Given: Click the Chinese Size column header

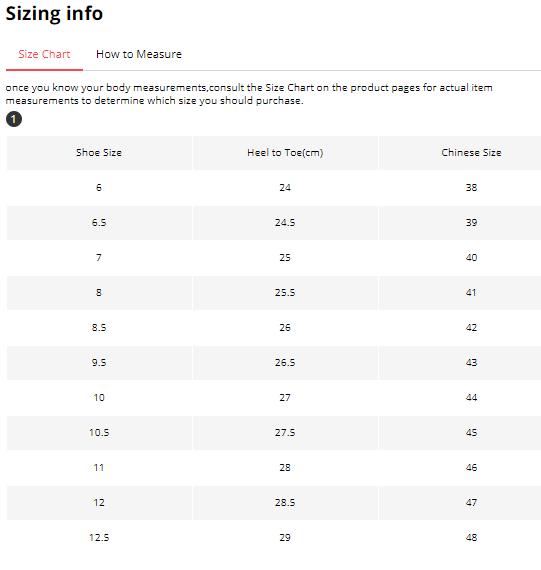Looking at the screenshot, I should 471,153.
